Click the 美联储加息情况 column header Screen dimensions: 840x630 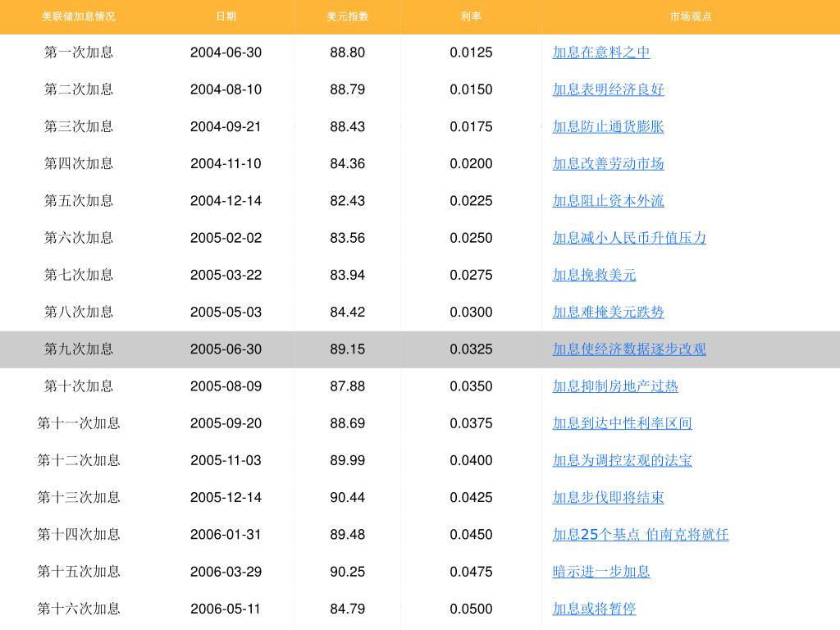tap(79, 16)
